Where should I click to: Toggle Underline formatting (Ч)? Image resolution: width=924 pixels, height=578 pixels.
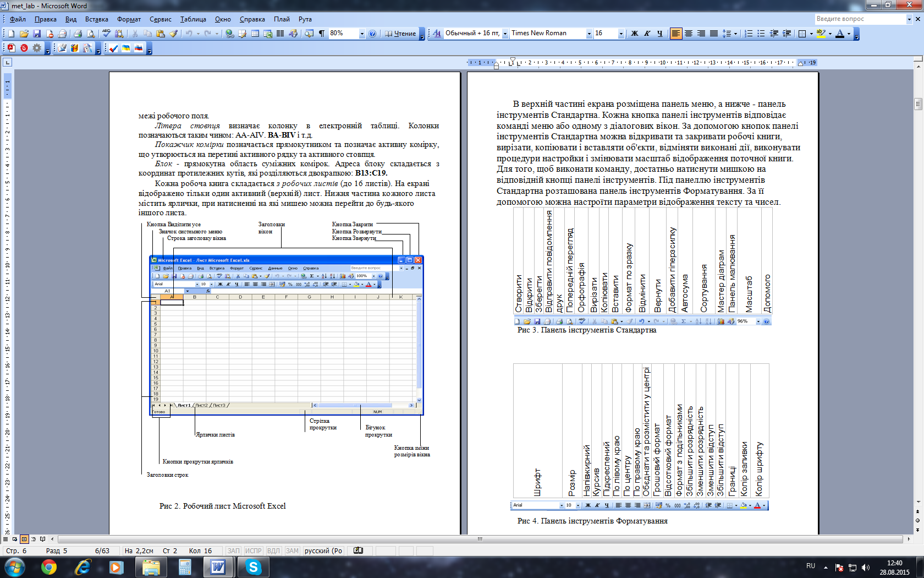[659, 34]
